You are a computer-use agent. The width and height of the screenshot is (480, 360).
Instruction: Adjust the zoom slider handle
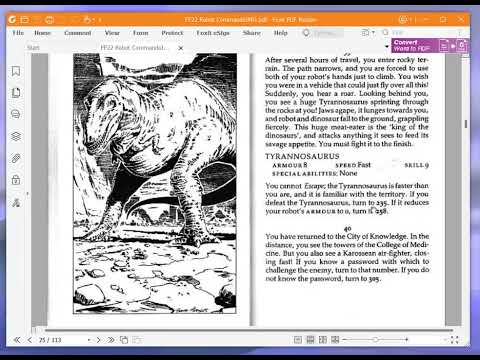(x=375, y=340)
